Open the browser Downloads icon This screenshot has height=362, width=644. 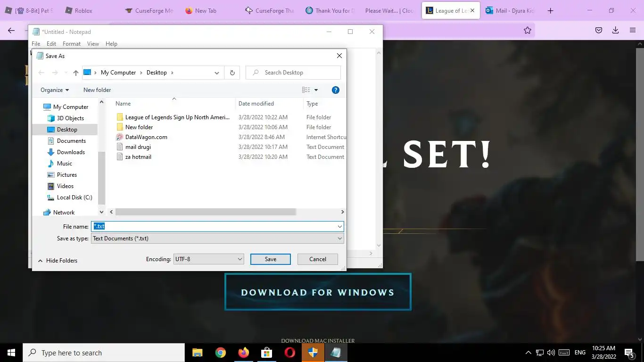(615, 30)
